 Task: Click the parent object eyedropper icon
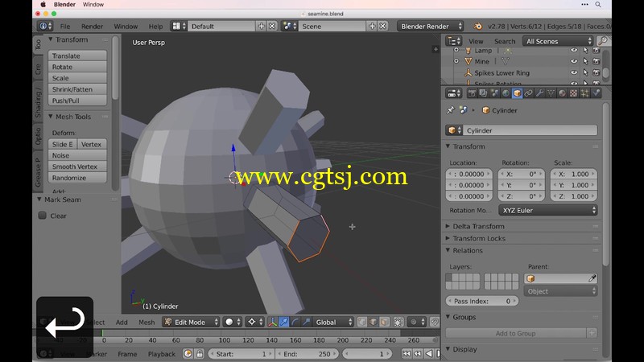point(592,278)
